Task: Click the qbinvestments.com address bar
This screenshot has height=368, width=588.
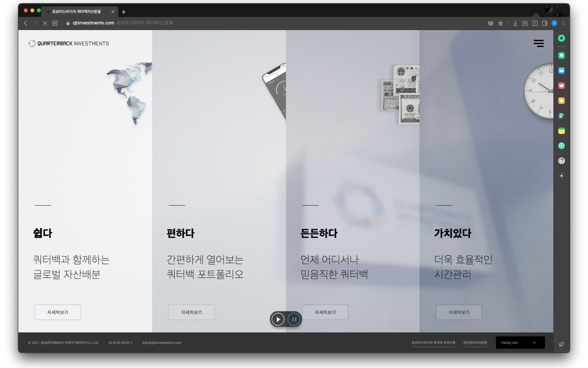Action: 93,23
